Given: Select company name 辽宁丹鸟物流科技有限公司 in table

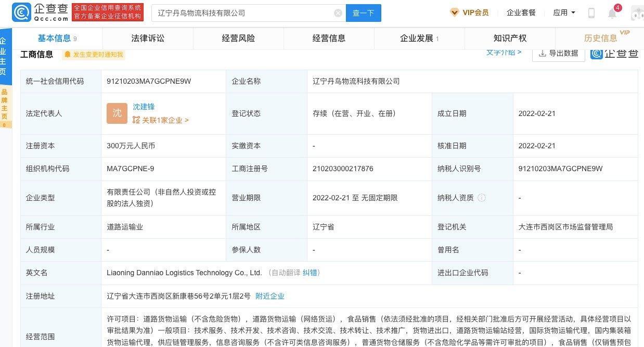Looking at the screenshot, I should (356, 81).
